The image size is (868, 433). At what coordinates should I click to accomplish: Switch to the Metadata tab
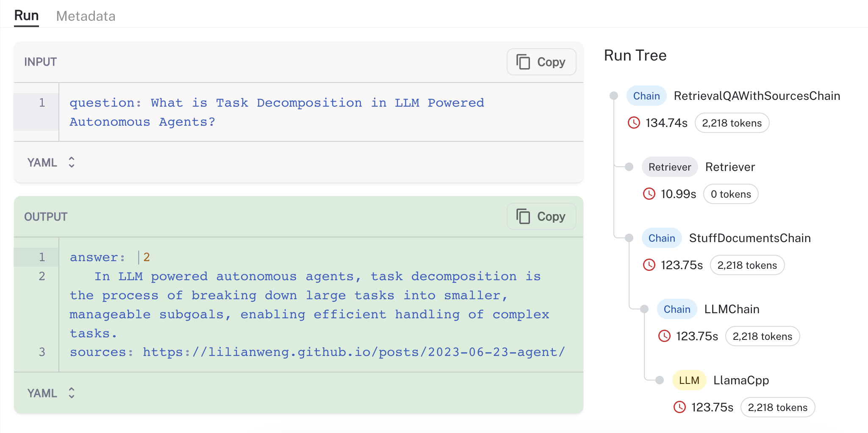86,16
